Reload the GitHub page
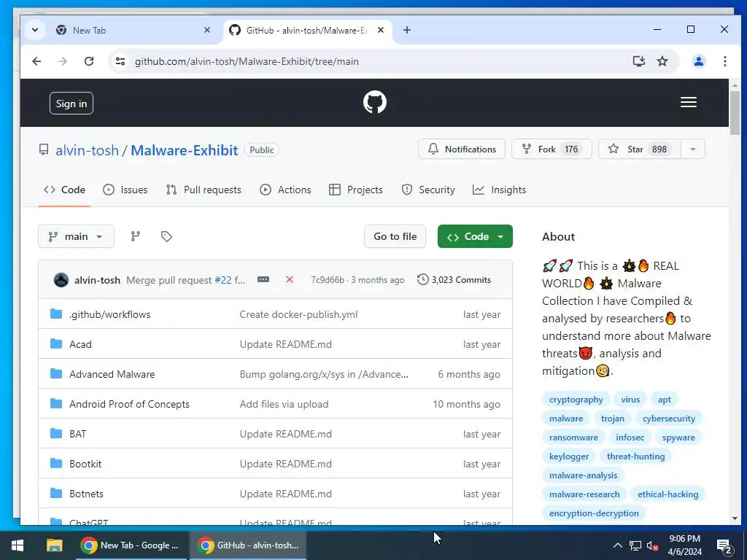Image resolution: width=747 pixels, height=560 pixels. 88,61
